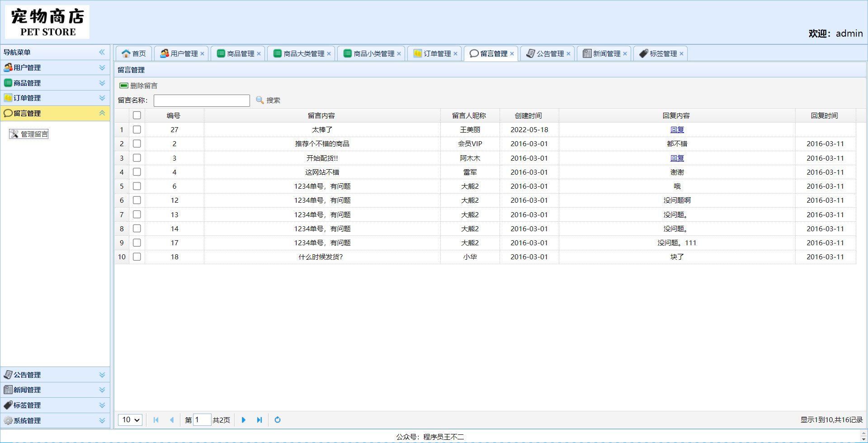The height and width of the screenshot is (443, 868).
Task: Close the 留言管理 tab
Action: click(512, 54)
